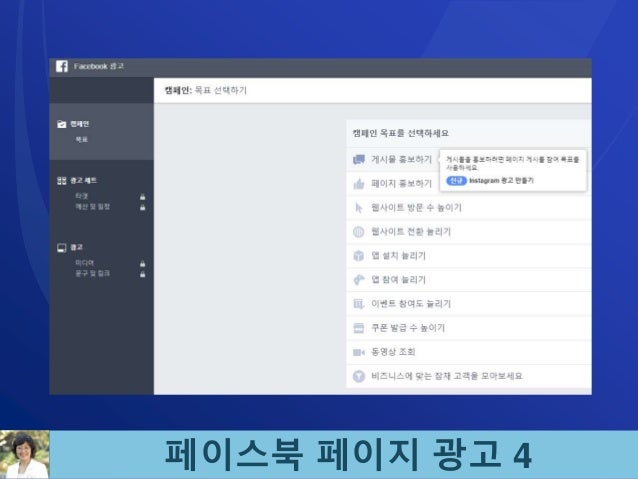This screenshot has width=638, height=479.
Task: Click the video camera icon for 동영상 조회
Action: [x=358, y=352]
